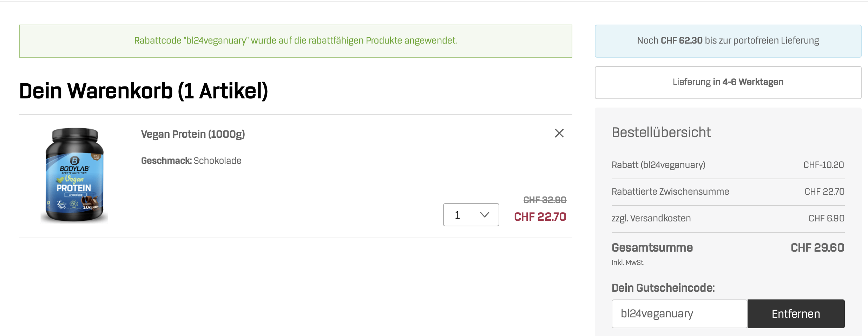Click the crossed-out price CHF 32.90
The image size is (868, 336).
point(545,200)
